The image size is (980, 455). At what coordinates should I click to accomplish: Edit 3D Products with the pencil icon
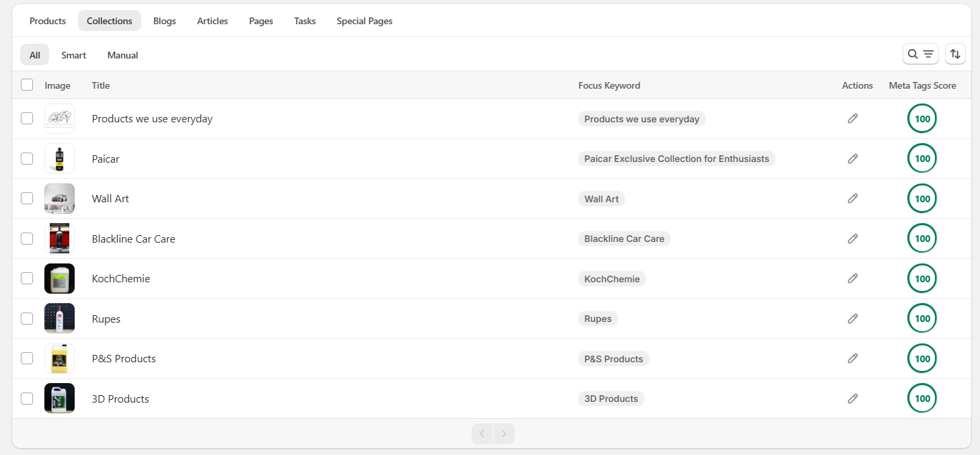[x=853, y=399]
